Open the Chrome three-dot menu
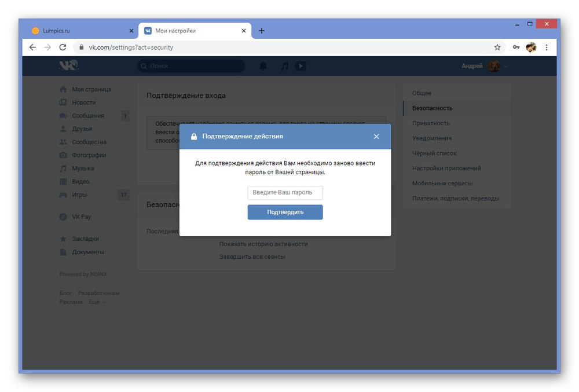Image resolution: width=579 pixels, height=392 pixels. pos(547,47)
